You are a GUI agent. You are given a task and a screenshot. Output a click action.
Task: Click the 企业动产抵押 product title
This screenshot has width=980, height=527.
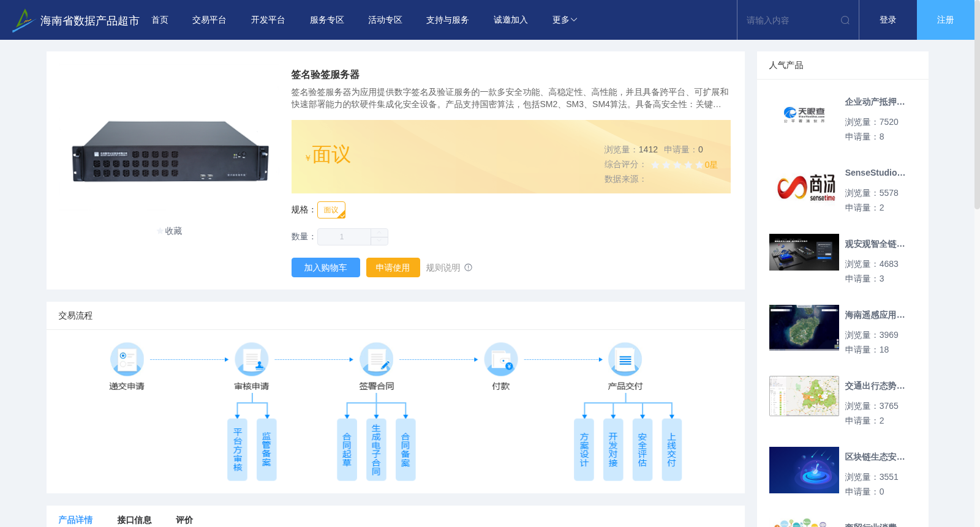(x=875, y=102)
